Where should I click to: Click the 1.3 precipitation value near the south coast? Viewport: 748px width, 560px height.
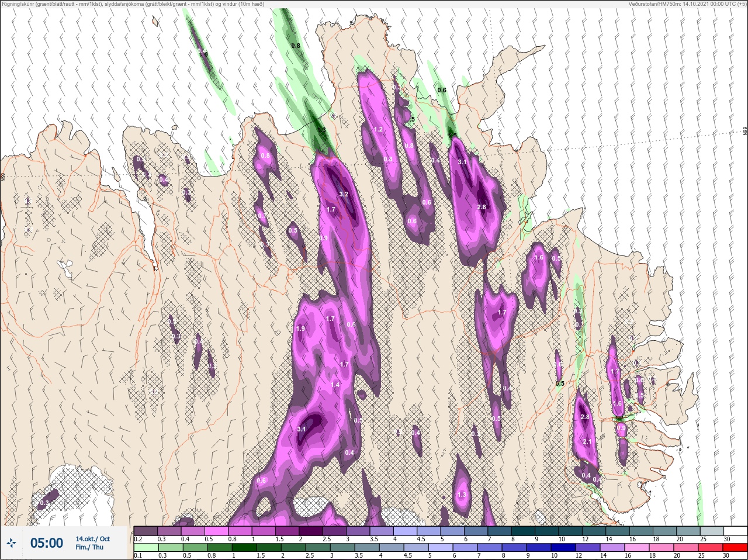tap(462, 495)
